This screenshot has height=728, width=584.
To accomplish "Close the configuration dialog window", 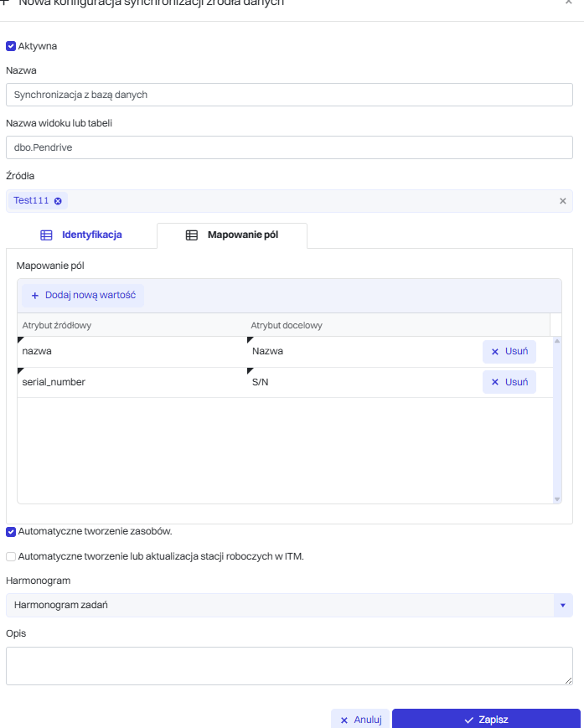I will tap(569, 3).
